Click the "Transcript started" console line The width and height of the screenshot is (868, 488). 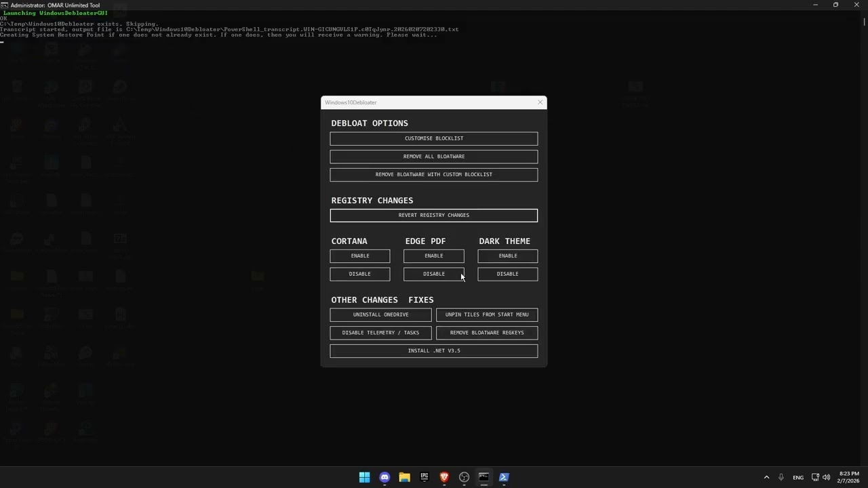pos(229,29)
